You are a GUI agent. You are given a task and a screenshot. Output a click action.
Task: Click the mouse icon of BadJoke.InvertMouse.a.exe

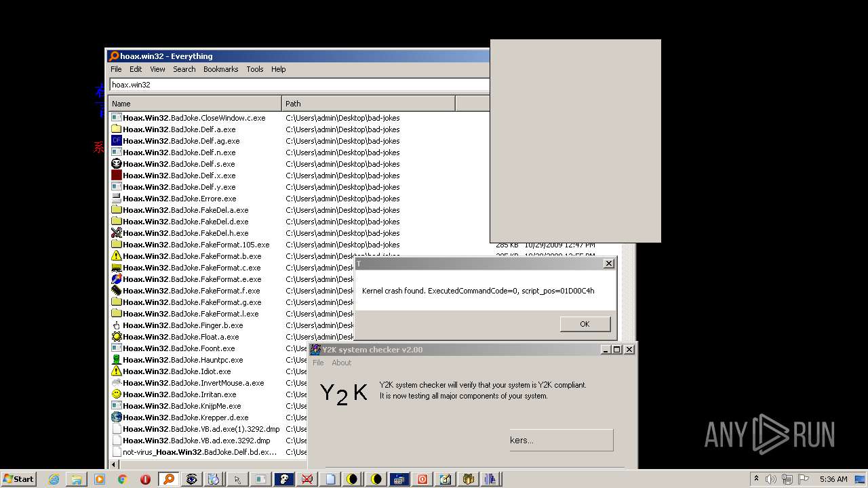pos(116,383)
